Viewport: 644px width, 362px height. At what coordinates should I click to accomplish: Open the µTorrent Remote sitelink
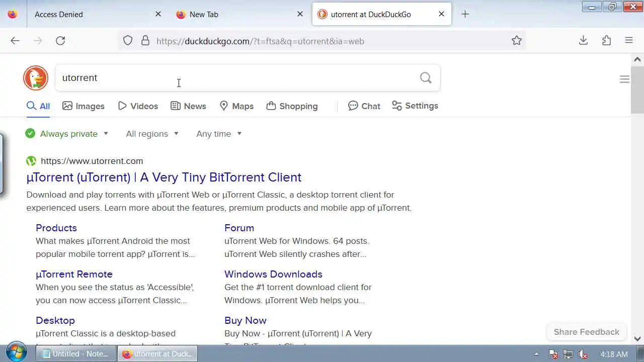74,274
